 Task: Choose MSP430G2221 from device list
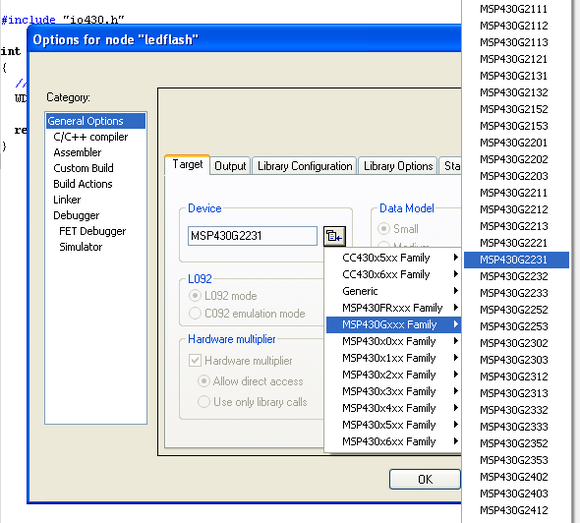[x=516, y=243]
